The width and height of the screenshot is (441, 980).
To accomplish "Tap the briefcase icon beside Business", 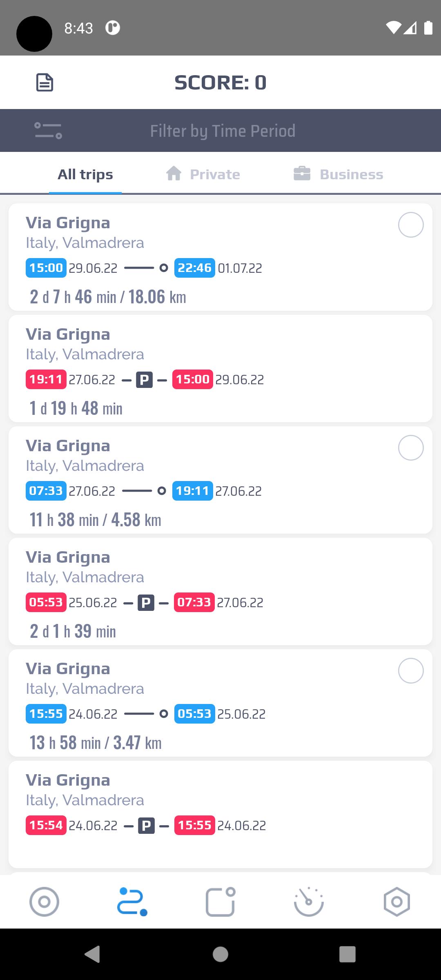I will pos(302,174).
